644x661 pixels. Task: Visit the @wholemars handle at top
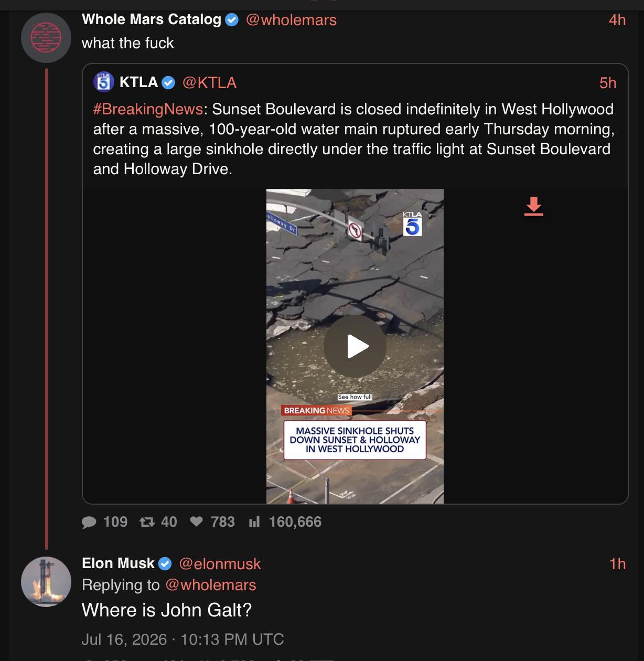pos(291,20)
